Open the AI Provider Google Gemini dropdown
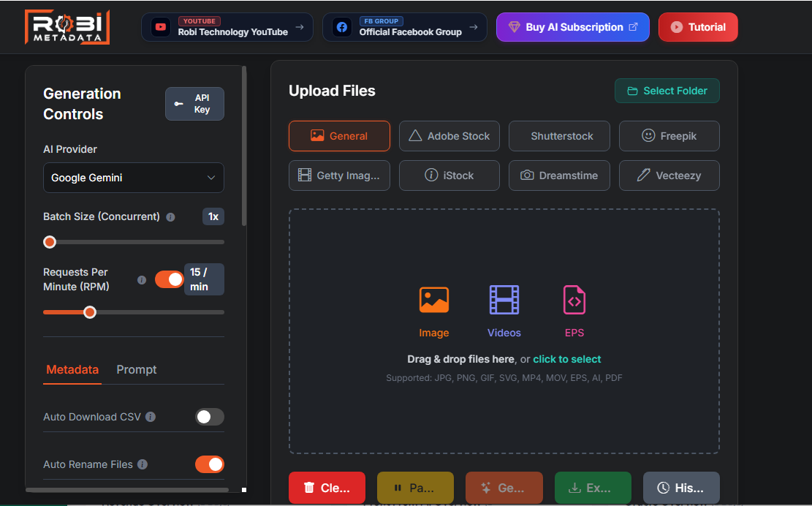Screen dimensions: 812x506 coord(134,178)
